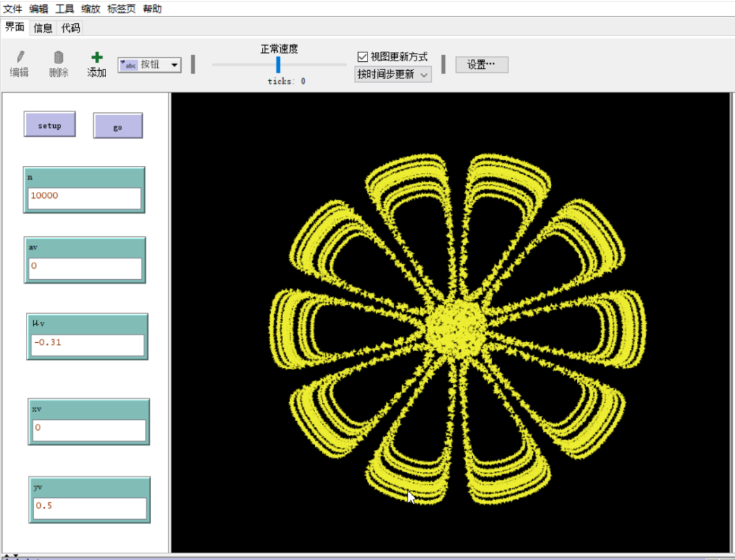Click the xv input field
The image size is (735, 560).
[x=89, y=429]
